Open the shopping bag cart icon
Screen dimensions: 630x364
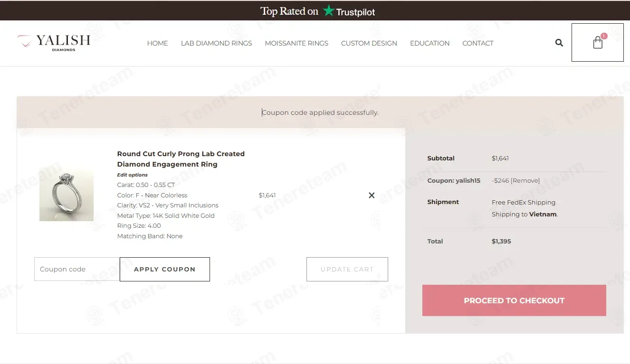click(x=598, y=42)
